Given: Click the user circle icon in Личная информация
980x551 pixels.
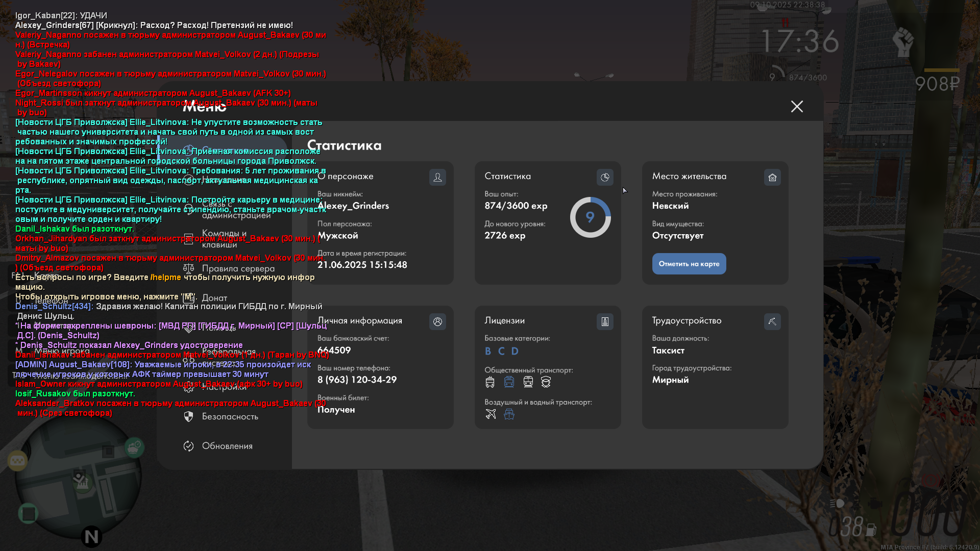Looking at the screenshot, I should pos(437,321).
